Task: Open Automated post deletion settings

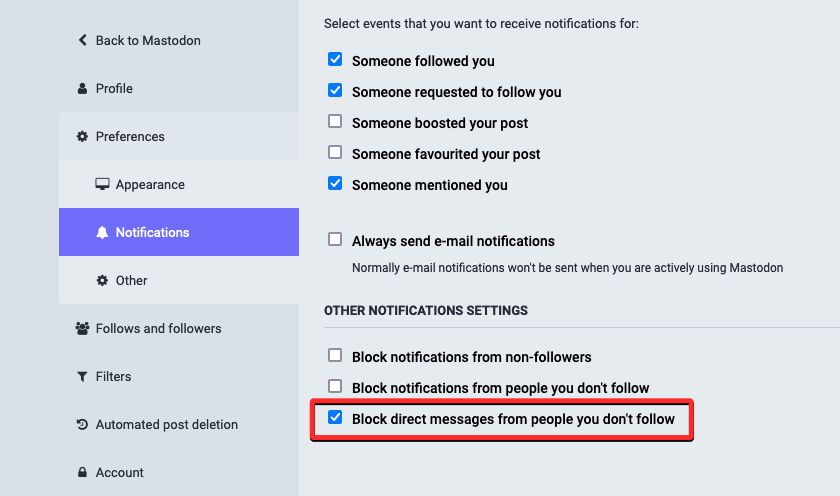Action: coord(166,425)
